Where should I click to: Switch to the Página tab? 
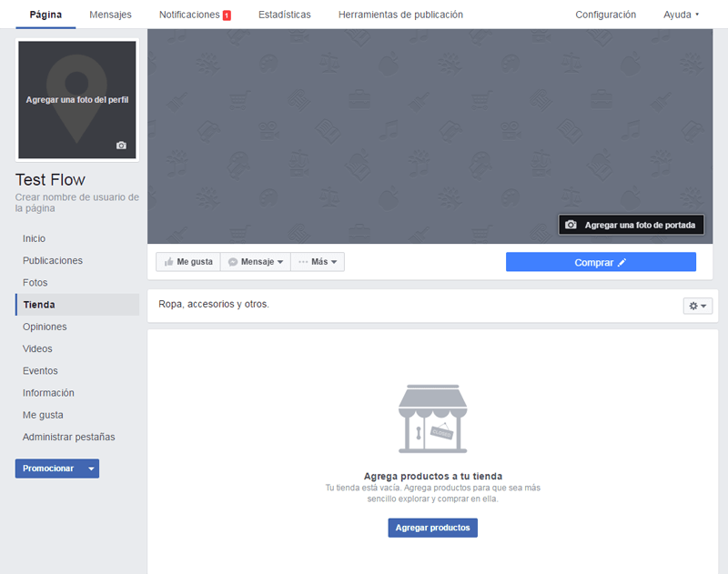pos(45,15)
